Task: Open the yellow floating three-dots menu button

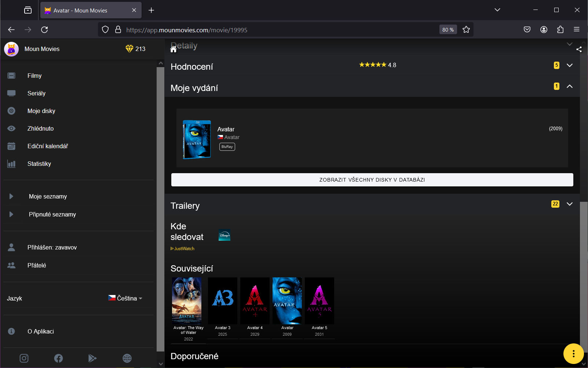Action: [x=573, y=354]
